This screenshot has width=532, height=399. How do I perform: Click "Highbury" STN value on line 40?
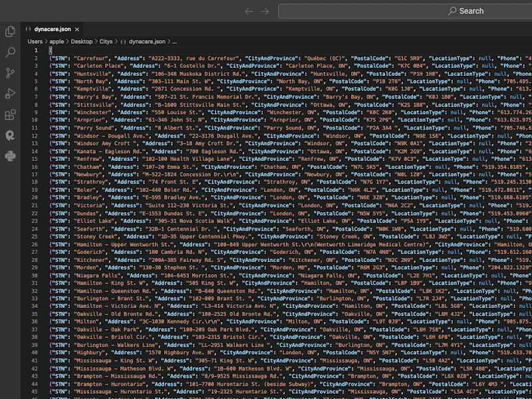point(89,353)
